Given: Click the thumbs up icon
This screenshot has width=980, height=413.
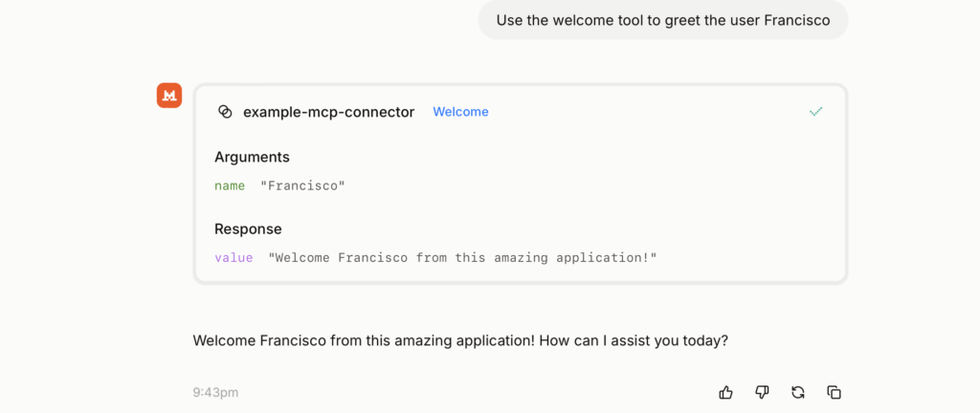Looking at the screenshot, I should 726,392.
